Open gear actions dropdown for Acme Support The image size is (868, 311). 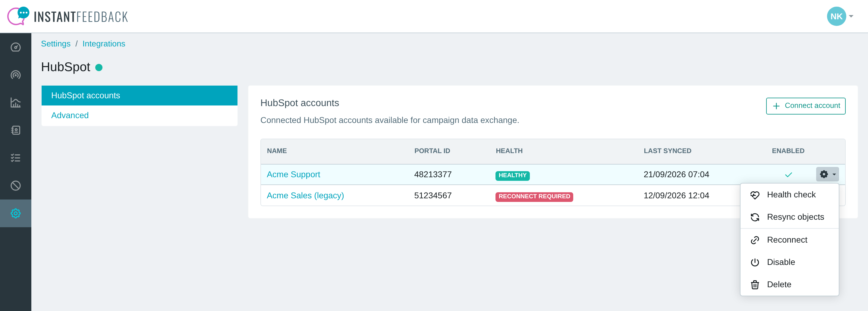(827, 174)
